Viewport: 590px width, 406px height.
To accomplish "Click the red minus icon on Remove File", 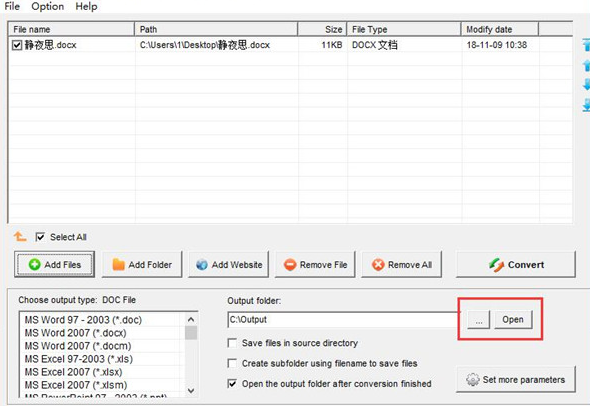I will pyautogui.click(x=290, y=265).
